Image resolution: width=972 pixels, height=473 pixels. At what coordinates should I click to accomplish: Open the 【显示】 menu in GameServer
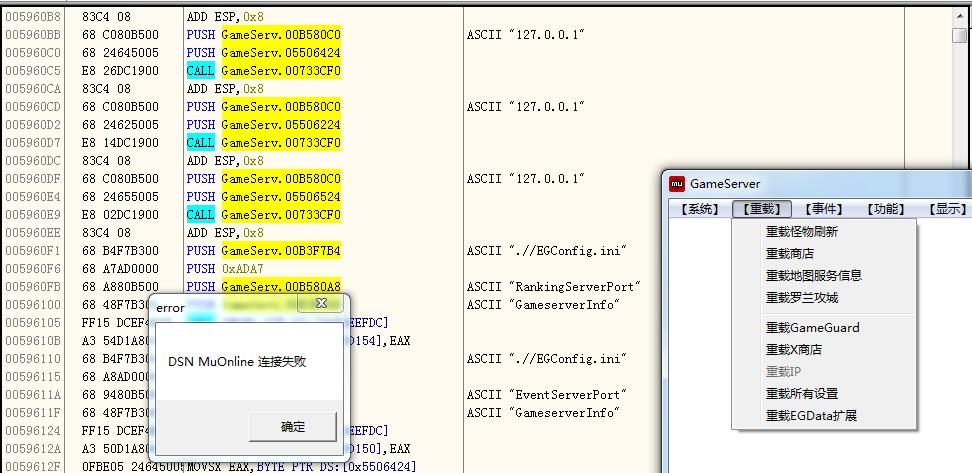(x=948, y=209)
